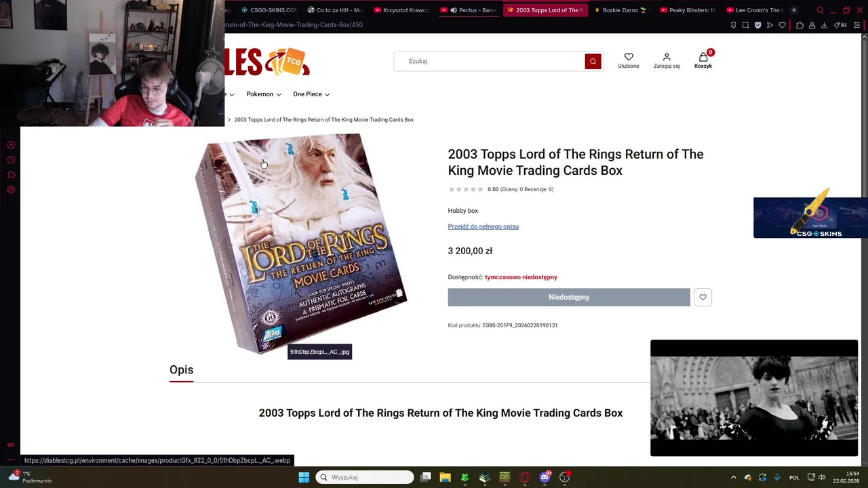
Task: Click Przejdź do pełnego opisu link
Action: click(483, 226)
